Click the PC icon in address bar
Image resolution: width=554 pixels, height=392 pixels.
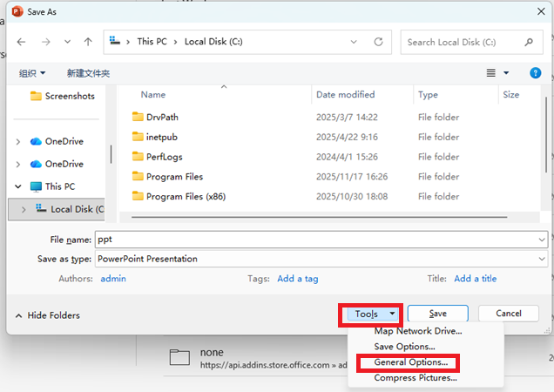[x=115, y=41]
